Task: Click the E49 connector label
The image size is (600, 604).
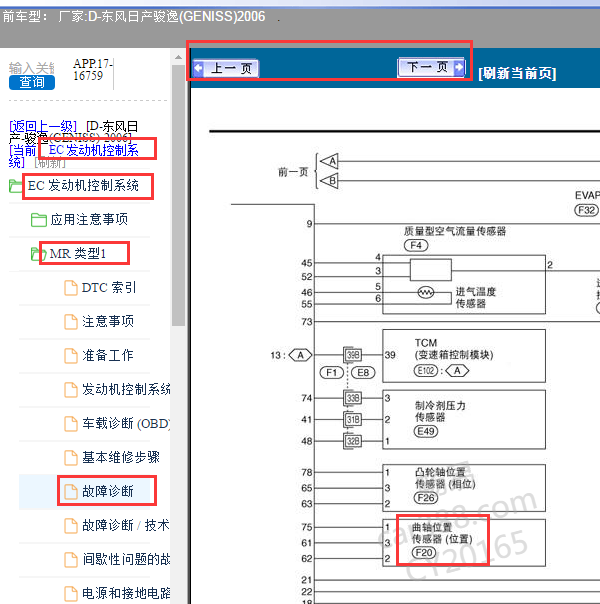Action: 426,431
